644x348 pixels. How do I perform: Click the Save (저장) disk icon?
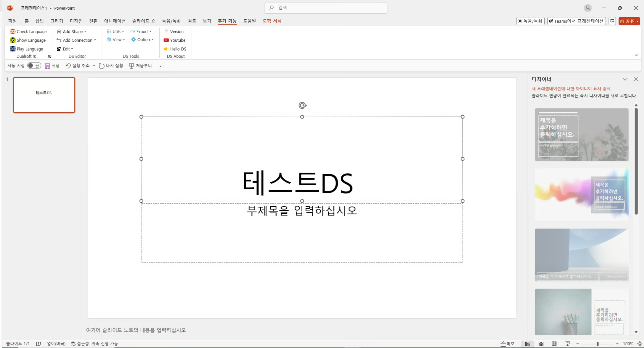(x=48, y=66)
